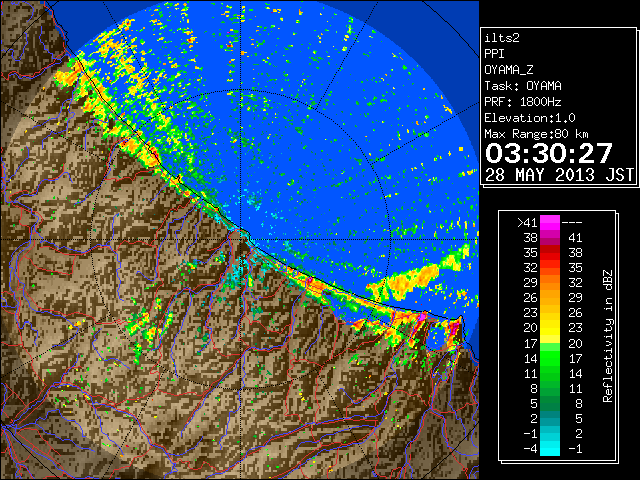The width and height of the screenshot is (640, 480).
Task: Click the 03:30:27 timestamp
Action: pos(549,153)
